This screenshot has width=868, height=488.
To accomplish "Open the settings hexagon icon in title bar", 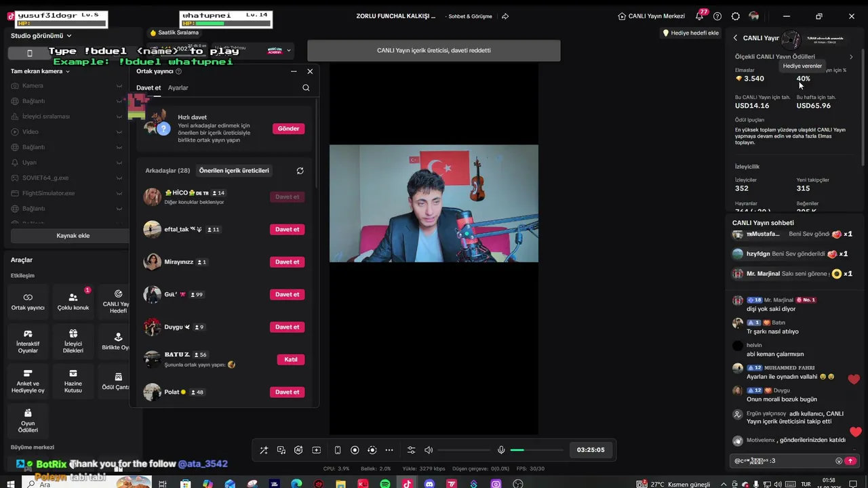I will [736, 16].
